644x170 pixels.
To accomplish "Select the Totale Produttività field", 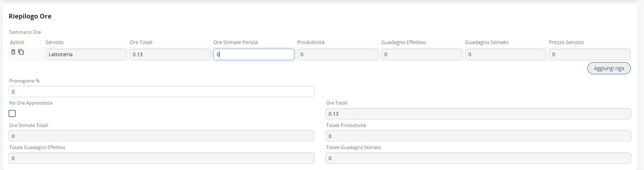I will 478,136.
